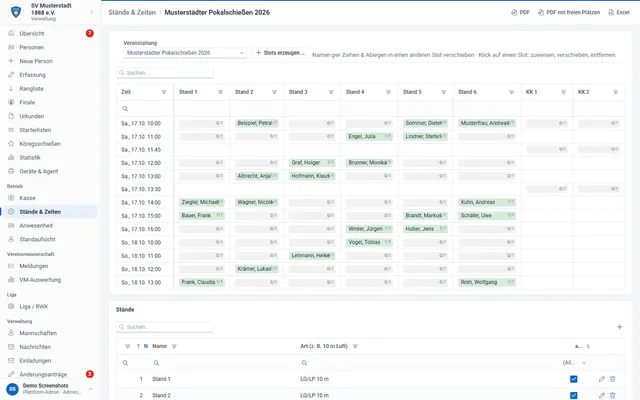
Task: Click the Standaufsicht person icon
Action: [11, 239]
